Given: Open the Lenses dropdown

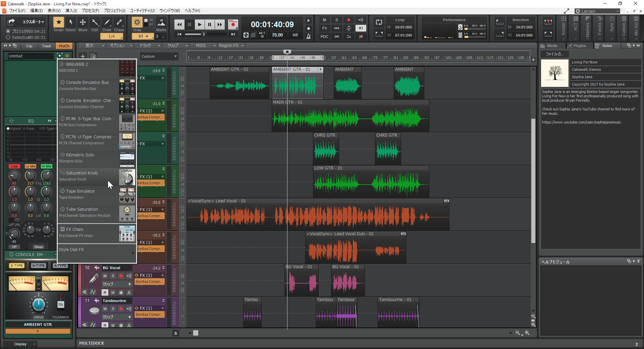Looking at the screenshot, I should point(597,11).
